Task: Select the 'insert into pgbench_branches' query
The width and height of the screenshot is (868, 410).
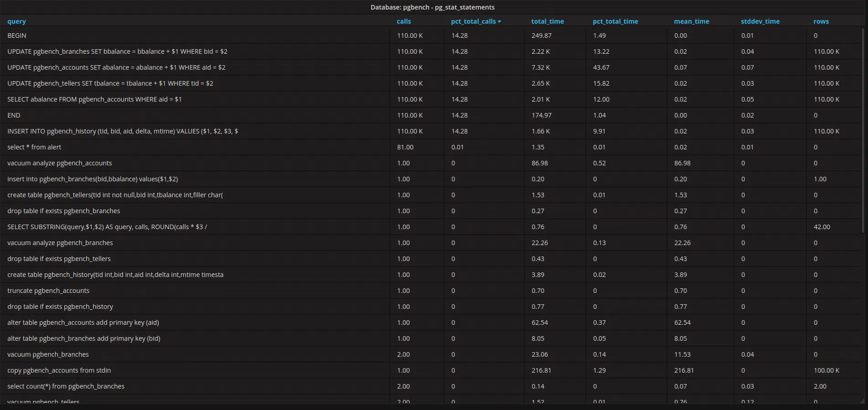Action: click(93, 179)
